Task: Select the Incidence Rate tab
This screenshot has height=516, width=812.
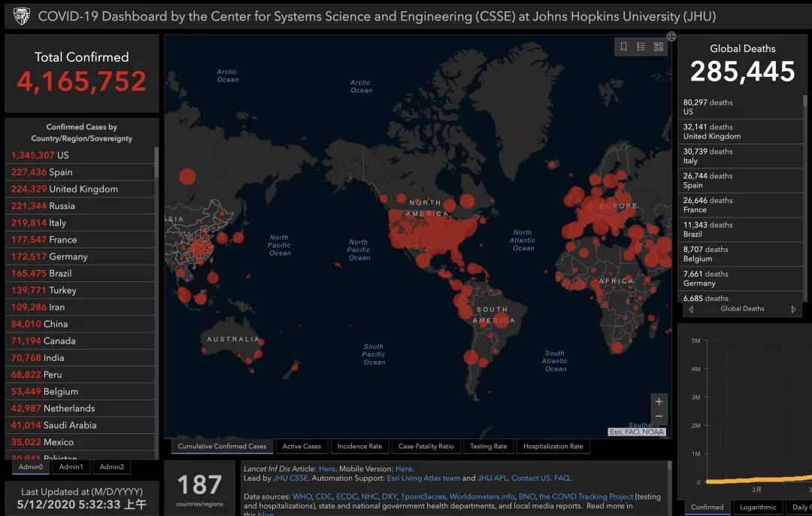Action: click(359, 446)
